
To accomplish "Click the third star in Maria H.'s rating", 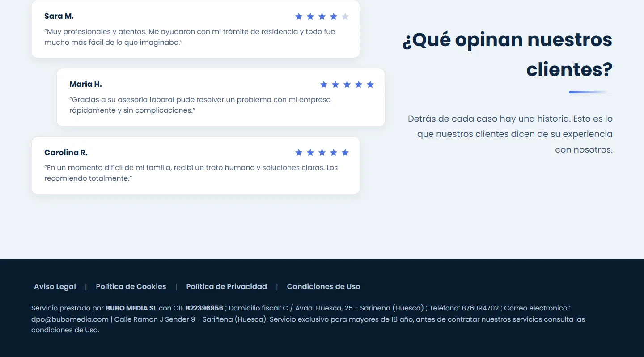I will (x=347, y=85).
